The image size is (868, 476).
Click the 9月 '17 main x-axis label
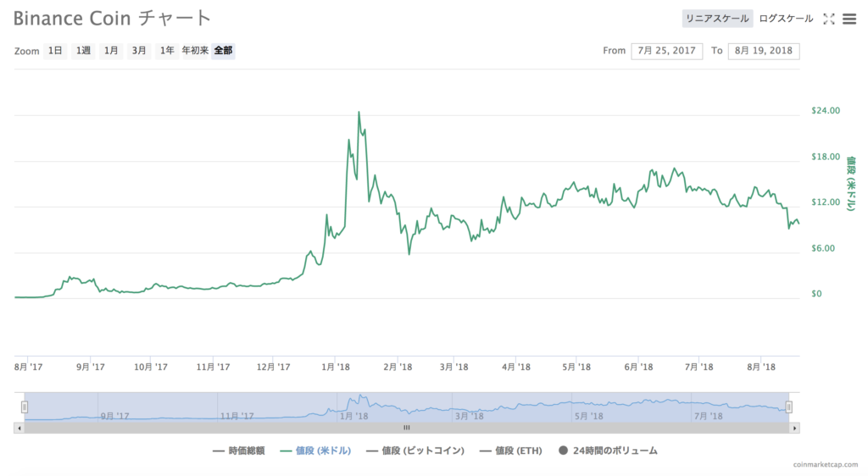pyautogui.click(x=90, y=367)
